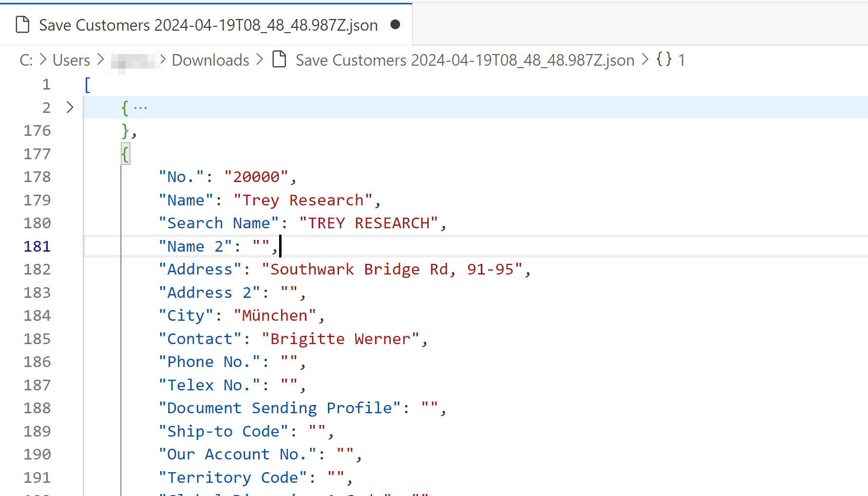Click line number 181 in the gutter
This screenshot has height=496, width=868.
tap(37, 246)
